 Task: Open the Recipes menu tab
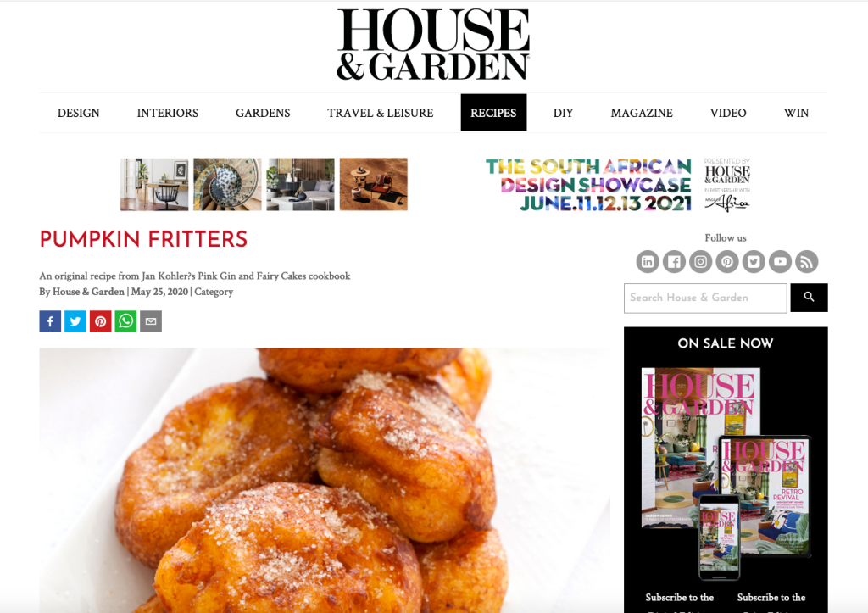pyautogui.click(x=493, y=113)
